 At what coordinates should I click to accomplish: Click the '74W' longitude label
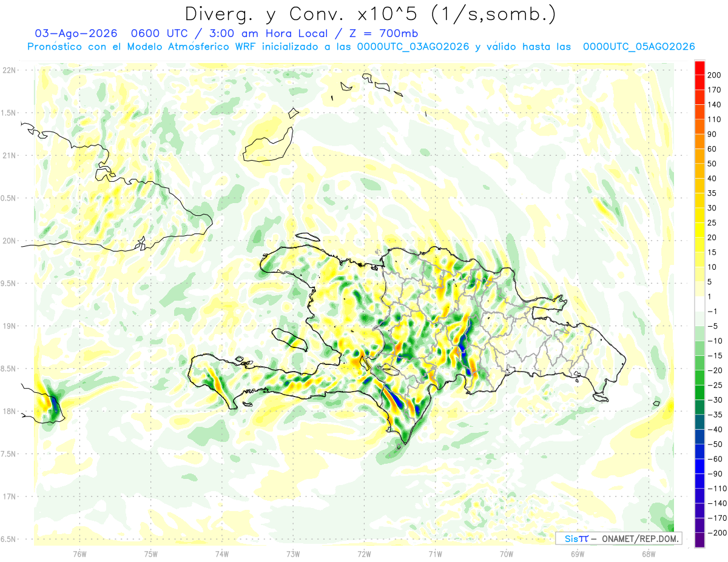(x=222, y=554)
